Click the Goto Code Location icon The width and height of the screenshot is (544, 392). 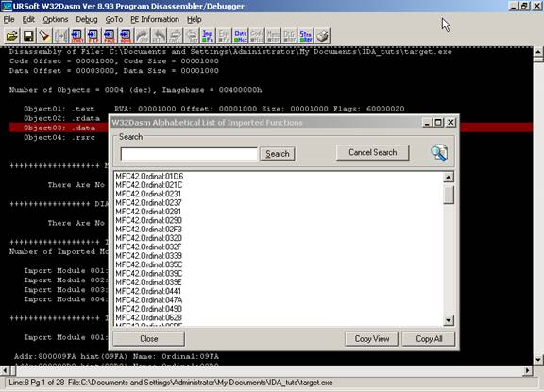click(126, 36)
